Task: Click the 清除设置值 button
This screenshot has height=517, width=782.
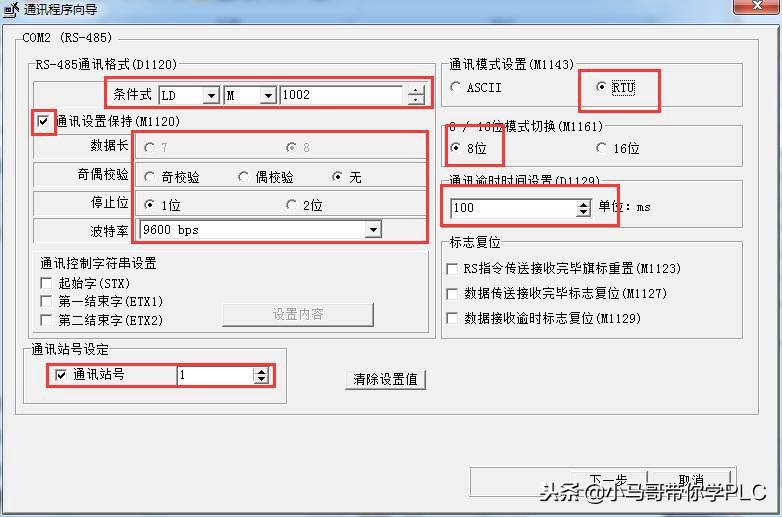Action: pos(386,379)
